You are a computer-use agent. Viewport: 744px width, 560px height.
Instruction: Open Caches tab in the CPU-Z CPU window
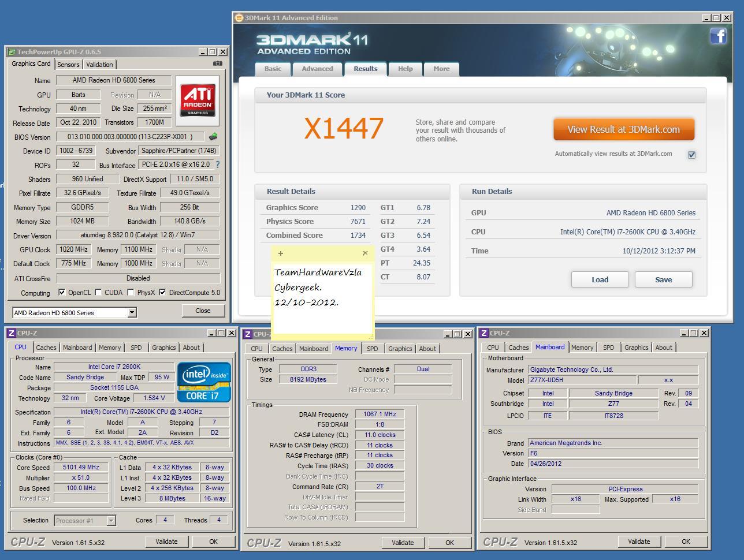point(46,348)
